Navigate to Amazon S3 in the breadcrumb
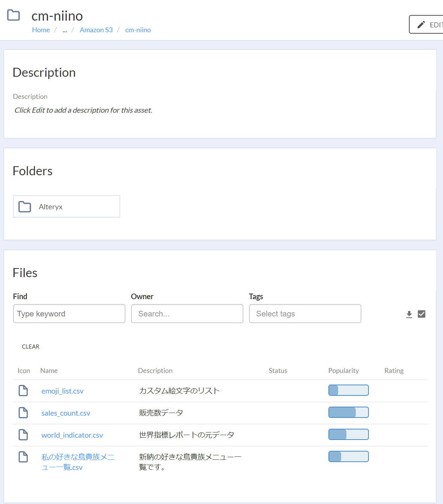Image resolution: width=443 pixels, height=504 pixels. (96, 30)
